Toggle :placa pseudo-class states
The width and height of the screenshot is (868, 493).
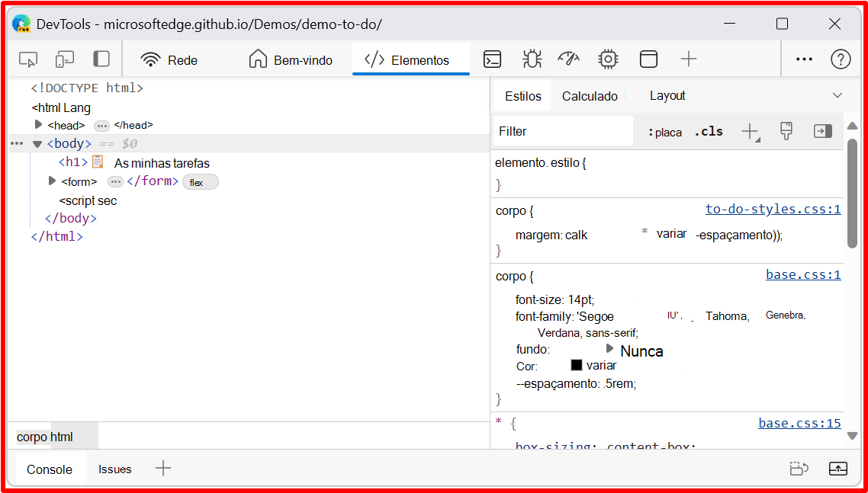(x=664, y=131)
